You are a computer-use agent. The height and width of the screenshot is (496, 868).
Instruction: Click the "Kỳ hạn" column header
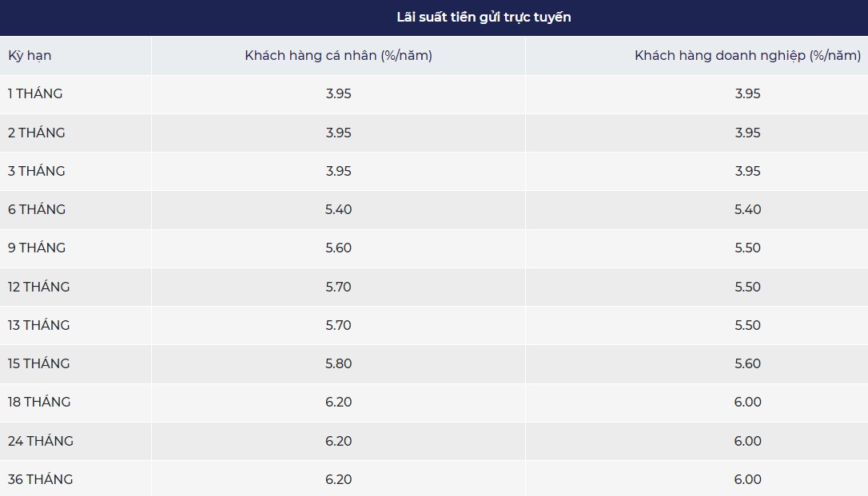click(30, 56)
